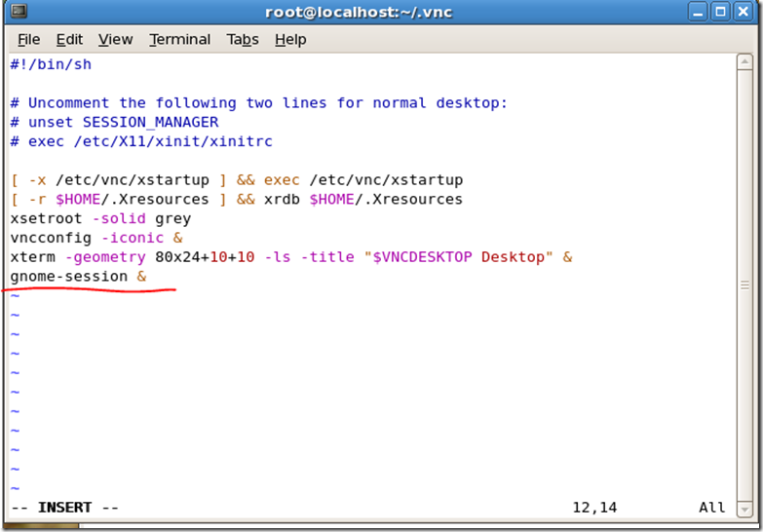
Task: Open the Edit menu
Action: pos(69,39)
